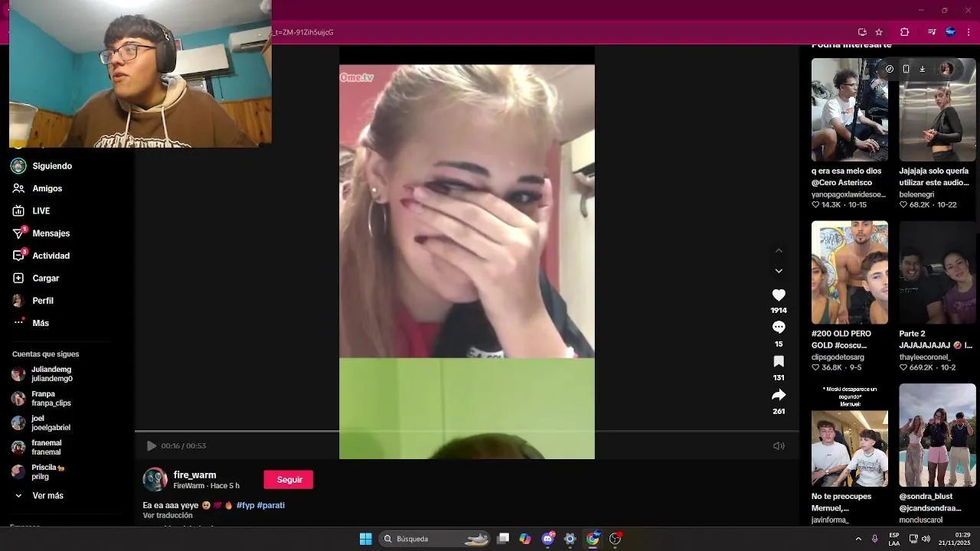
Task: Open Perfil in the sidebar
Action: 33,301
